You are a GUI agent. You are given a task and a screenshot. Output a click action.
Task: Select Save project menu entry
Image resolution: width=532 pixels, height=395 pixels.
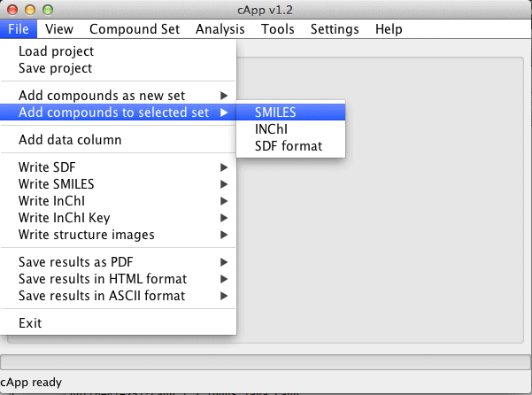(118, 68)
